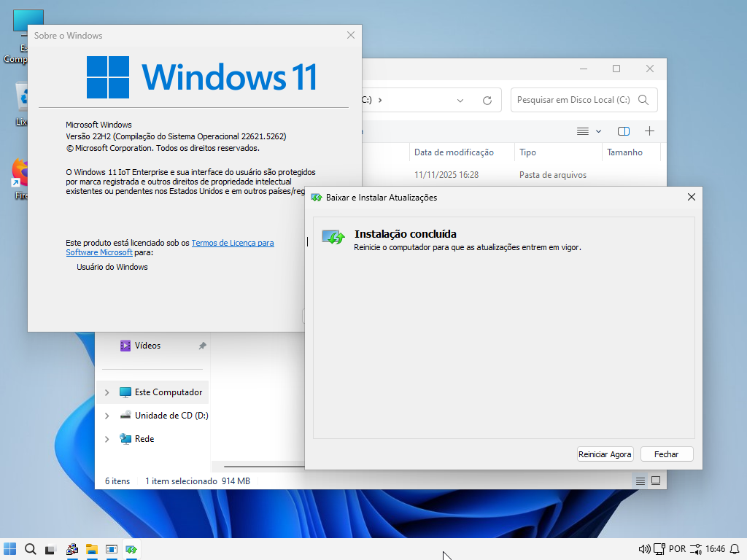The height and width of the screenshot is (560, 747).
Task: Click Reiniciar Agora button
Action: (605, 454)
